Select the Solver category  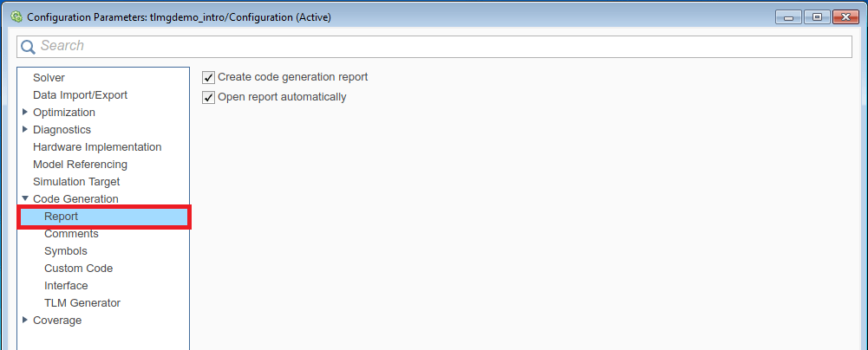coord(49,78)
